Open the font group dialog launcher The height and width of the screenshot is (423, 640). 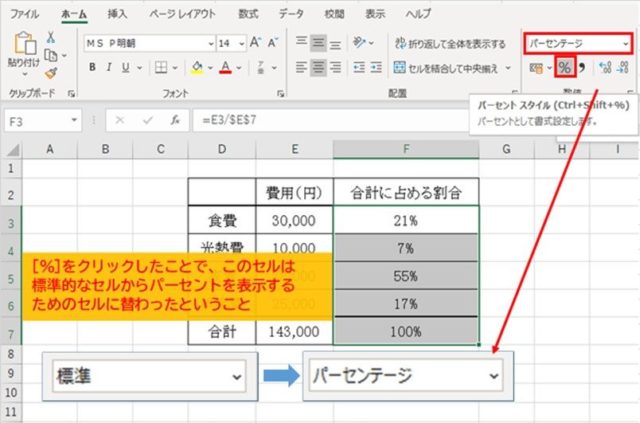point(280,94)
